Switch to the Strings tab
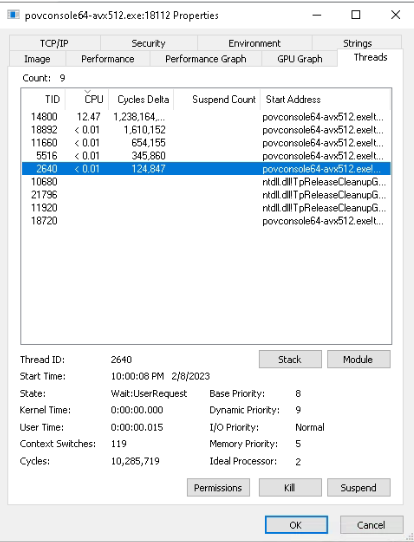 [357, 43]
